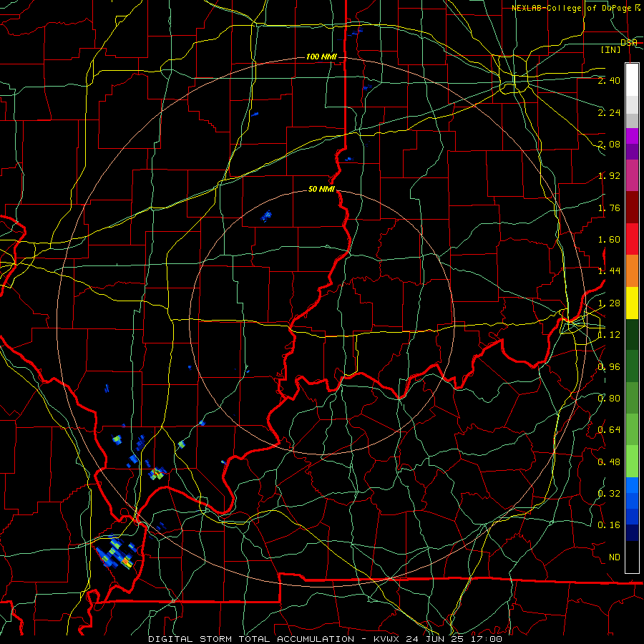Click the 24 JUN 25 date in footer

(x=437, y=639)
